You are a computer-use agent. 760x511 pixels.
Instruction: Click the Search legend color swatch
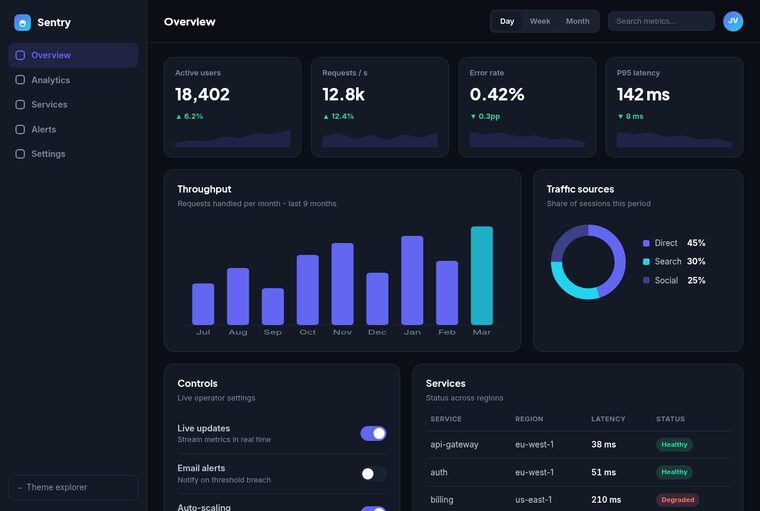click(646, 262)
